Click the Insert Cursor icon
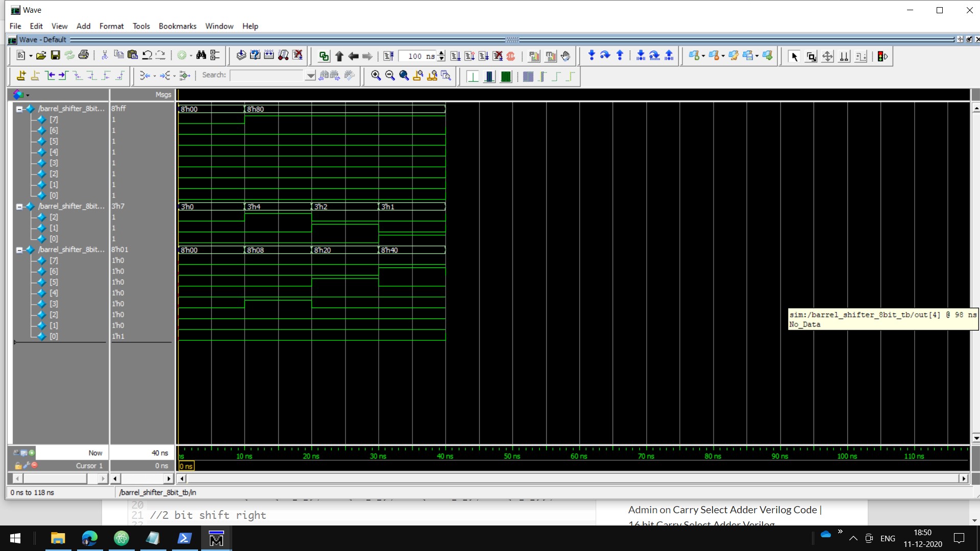This screenshot has width=980, height=551. pyautogui.click(x=21, y=76)
